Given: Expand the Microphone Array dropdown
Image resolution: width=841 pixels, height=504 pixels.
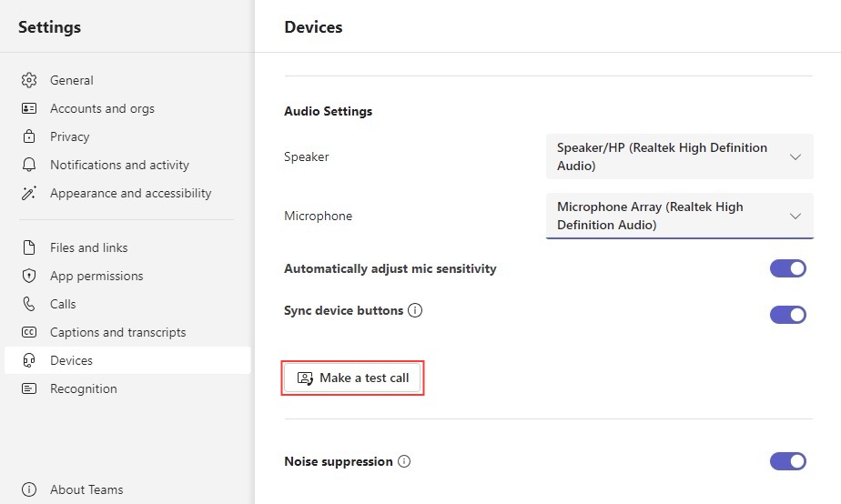Looking at the screenshot, I should [680, 216].
